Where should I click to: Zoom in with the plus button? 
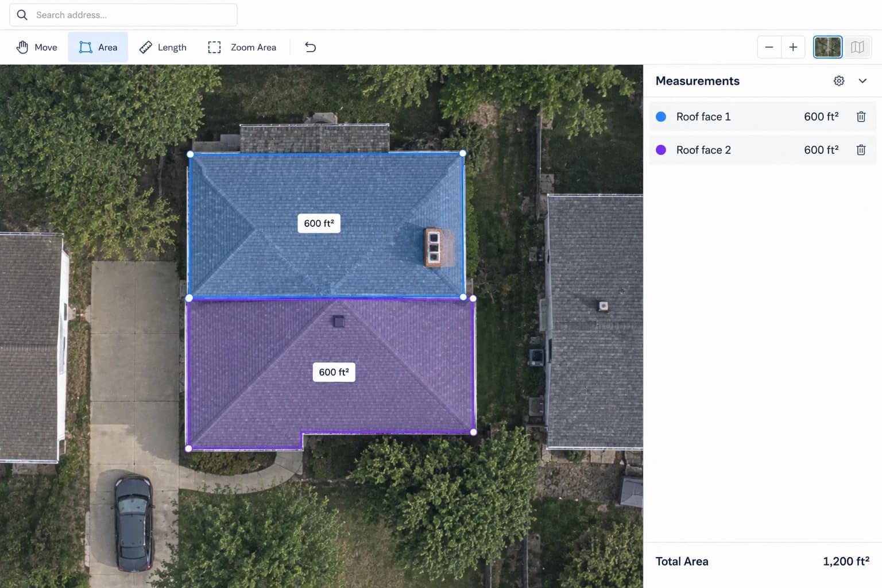point(793,47)
